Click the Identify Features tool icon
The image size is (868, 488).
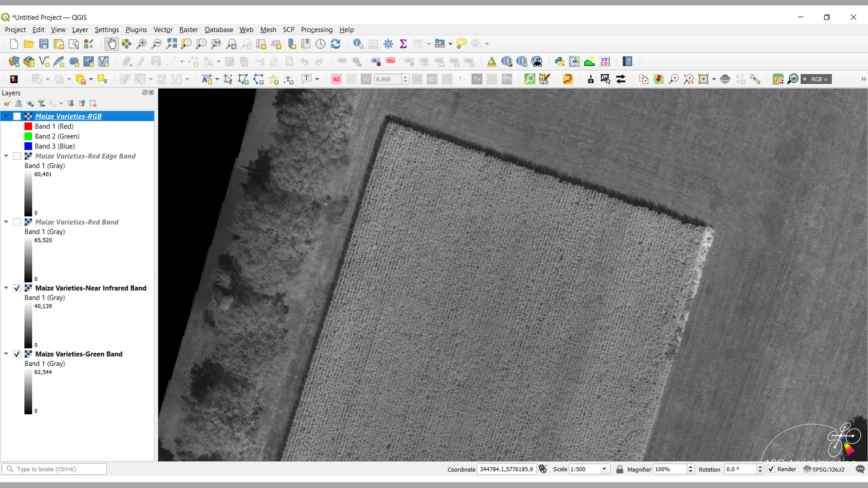click(358, 44)
